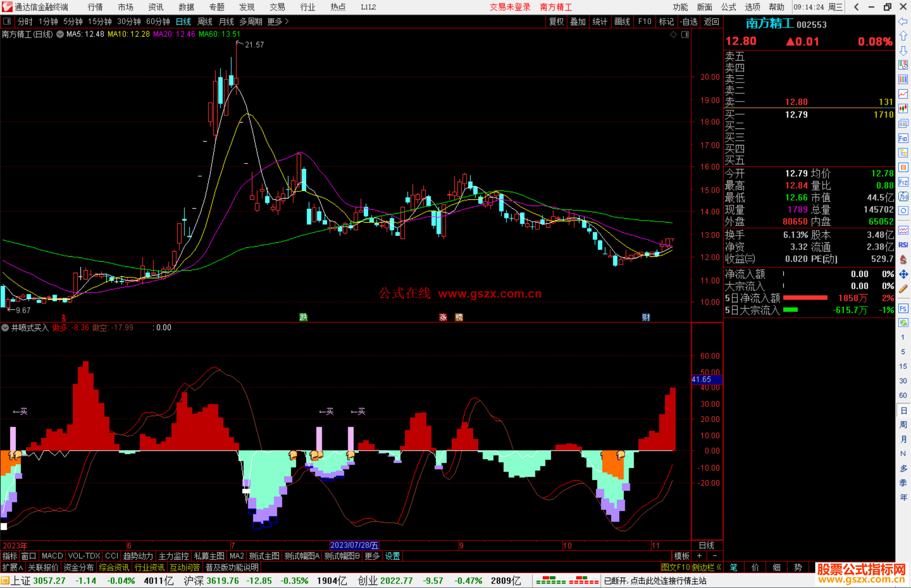
Task: Select the MACD indicator tab
Action: pyautogui.click(x=52, y=556)
